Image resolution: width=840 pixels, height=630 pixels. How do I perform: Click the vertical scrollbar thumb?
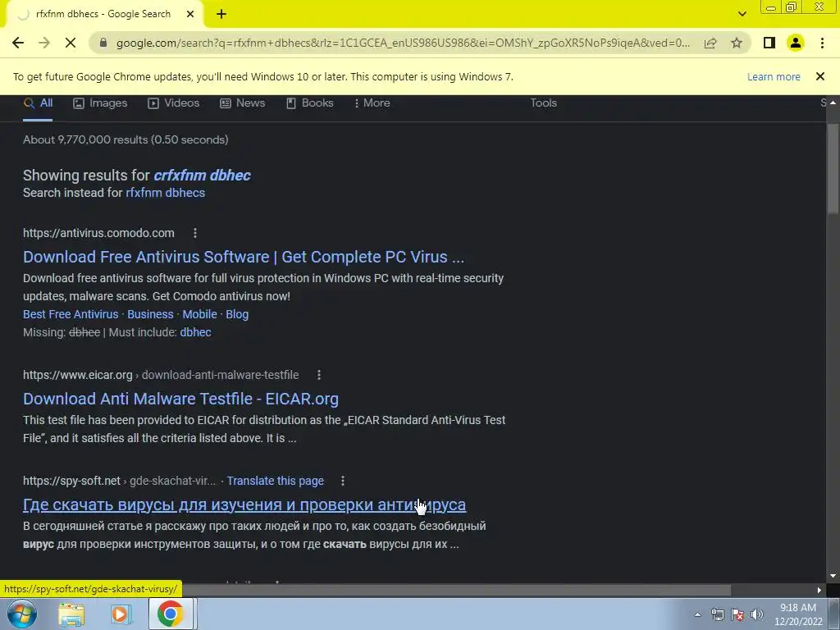[833, 170]
